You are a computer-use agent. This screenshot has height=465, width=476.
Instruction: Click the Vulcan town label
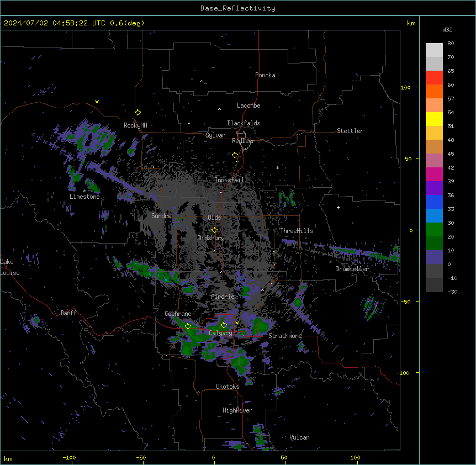tap(300, 437)
